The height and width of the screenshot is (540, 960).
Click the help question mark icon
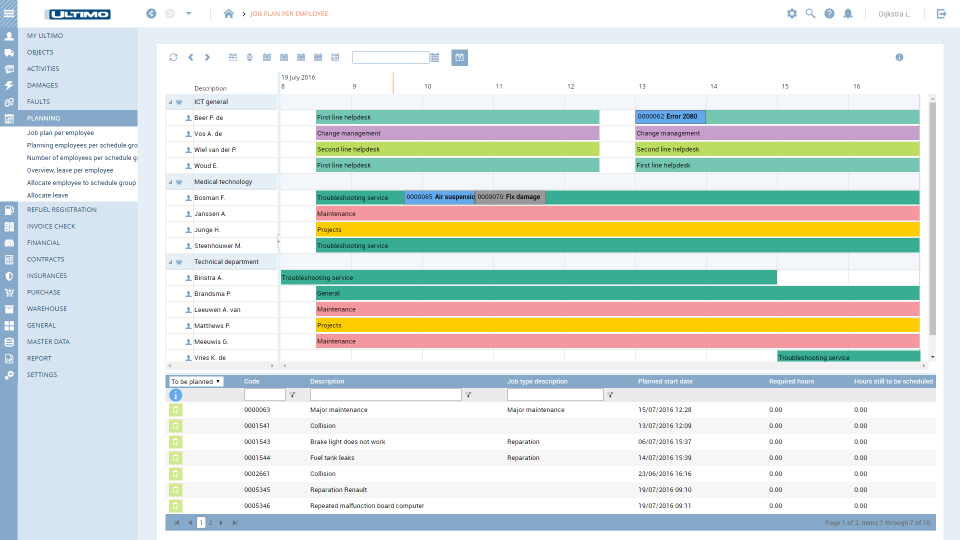click(x=829, y=14)
